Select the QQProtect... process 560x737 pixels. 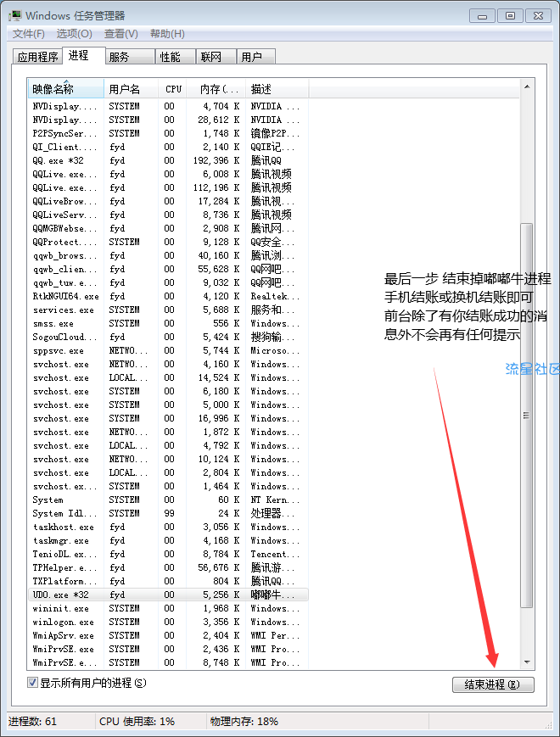click(168, 242)
